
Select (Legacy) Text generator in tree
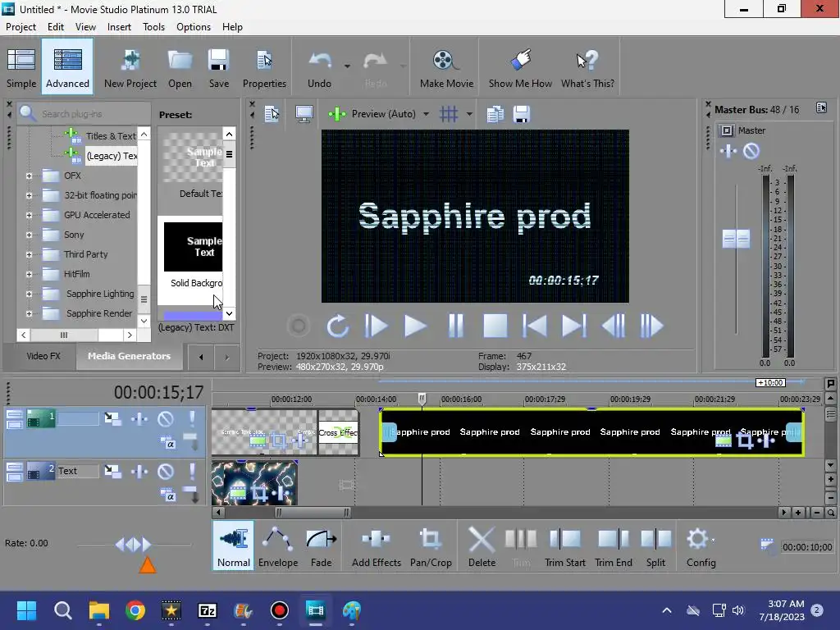[112, 156]
